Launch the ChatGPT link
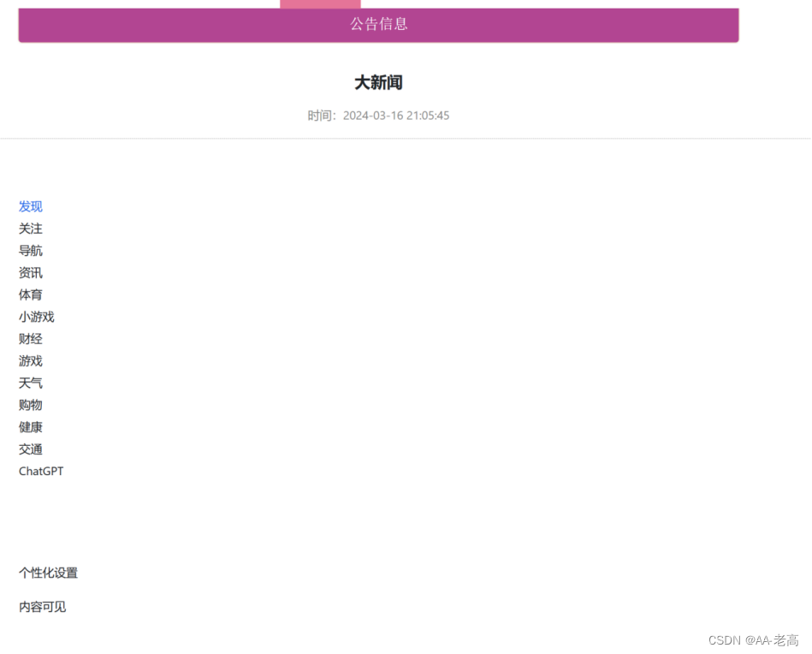 41,471
